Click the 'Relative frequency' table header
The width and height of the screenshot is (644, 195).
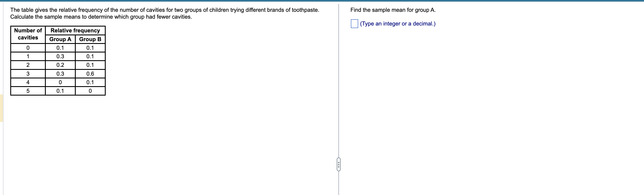75,30
